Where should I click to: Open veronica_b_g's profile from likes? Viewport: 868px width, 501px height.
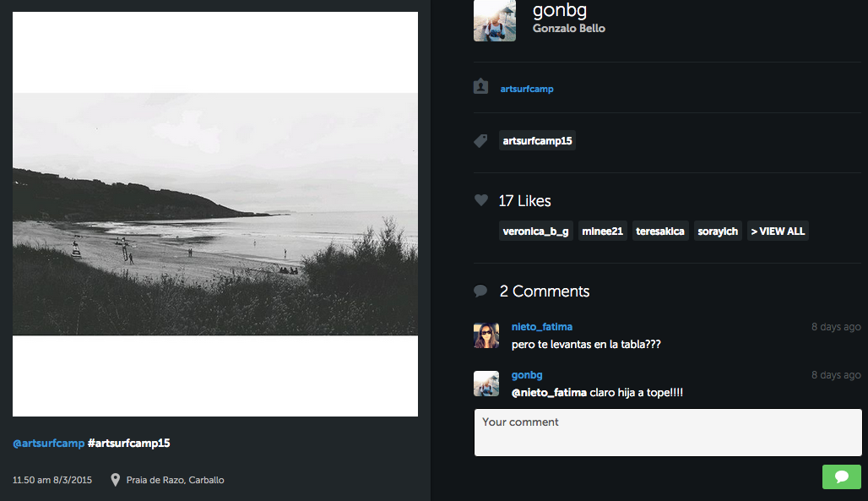(536, 231)
